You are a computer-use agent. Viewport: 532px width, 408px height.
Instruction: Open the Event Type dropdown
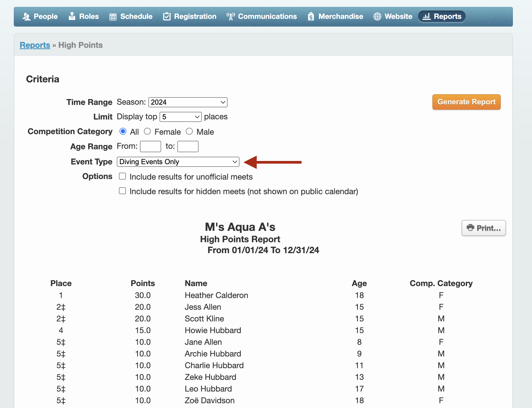point(178,162)
